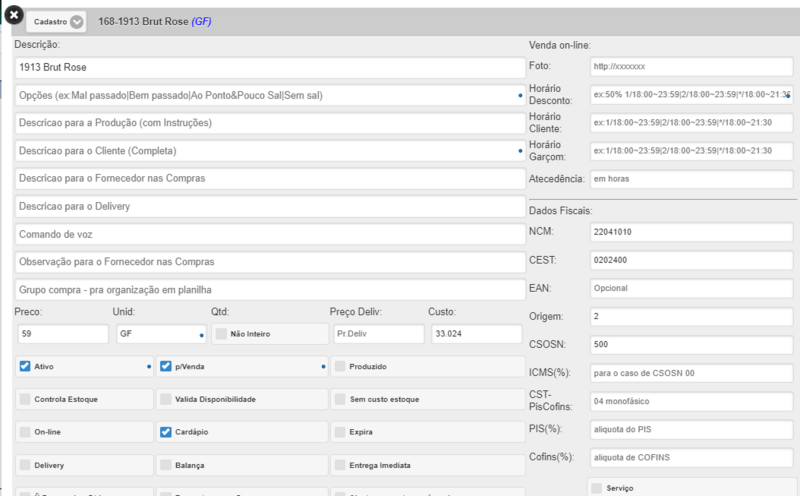
Task: Edit the Preco field value 59
Action: pos(63,334)
